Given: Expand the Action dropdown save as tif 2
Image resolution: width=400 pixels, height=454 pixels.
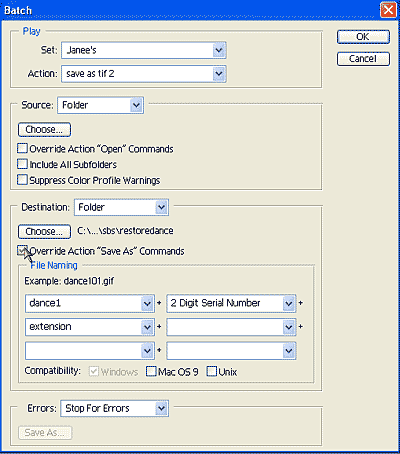Looking at the screenshot, I should [144, 74].
